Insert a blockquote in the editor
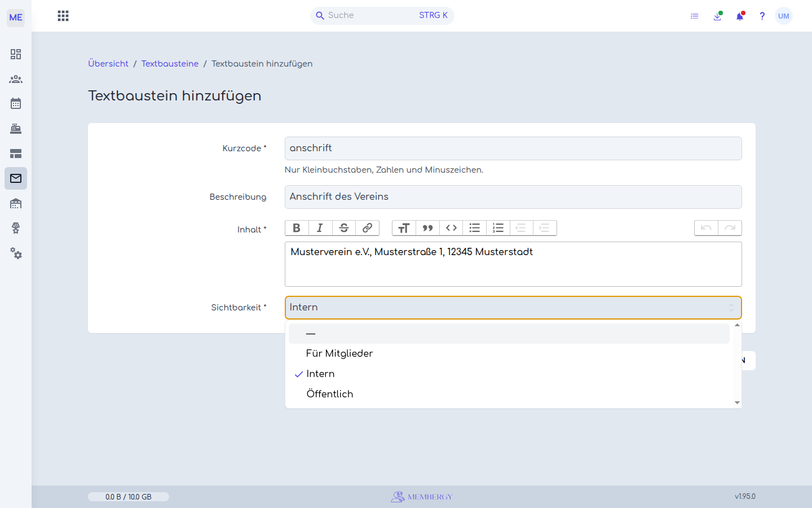812x508 pixels. click(427, 228)
